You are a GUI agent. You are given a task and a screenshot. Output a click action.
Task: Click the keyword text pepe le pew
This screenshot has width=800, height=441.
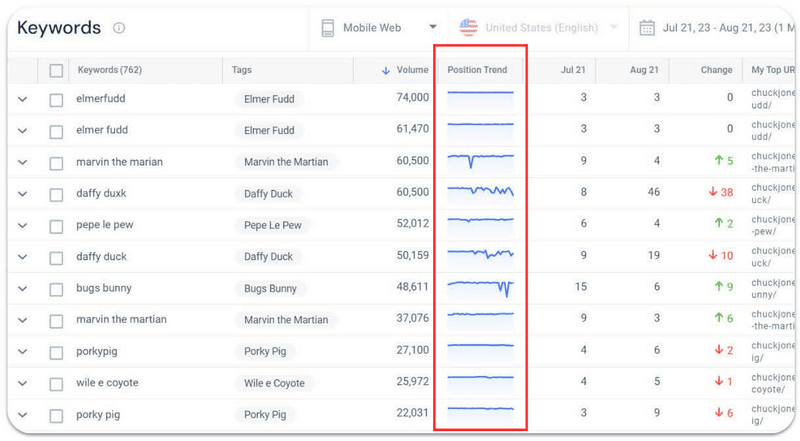(105, 225)
